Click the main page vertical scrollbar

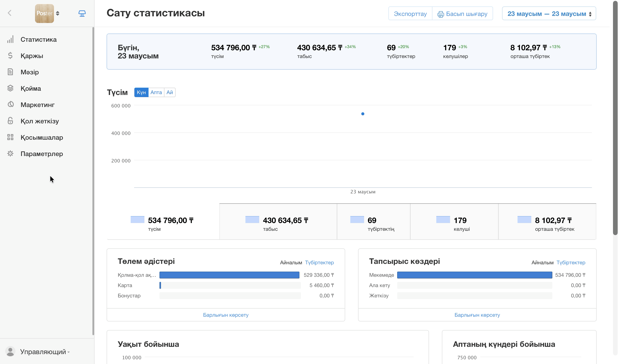616,118
